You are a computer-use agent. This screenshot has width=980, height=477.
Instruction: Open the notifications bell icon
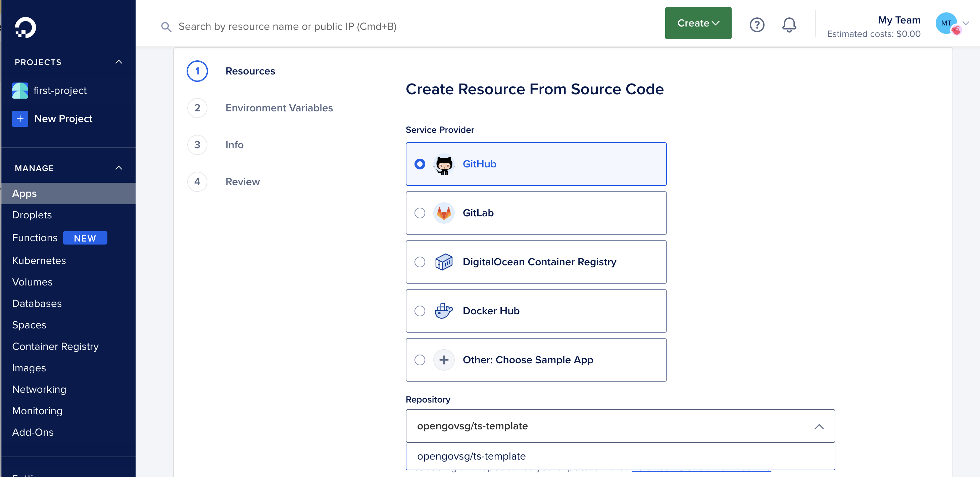point(789,25)
